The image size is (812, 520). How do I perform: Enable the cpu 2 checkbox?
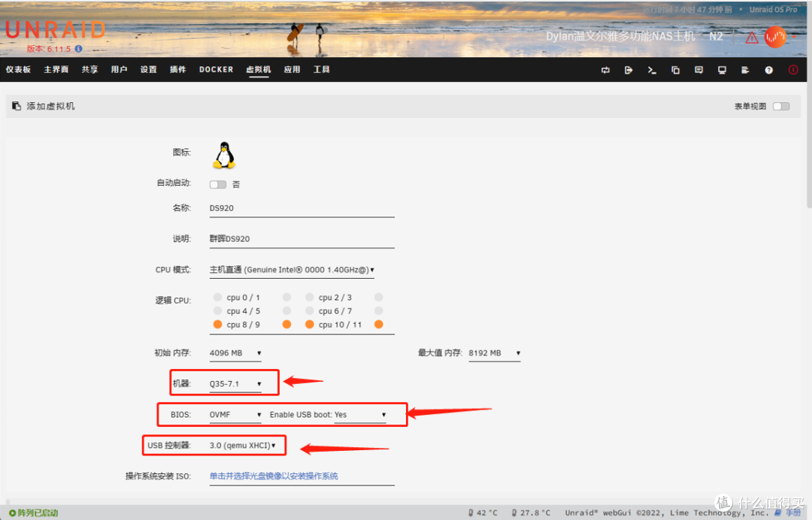[309, 297]
